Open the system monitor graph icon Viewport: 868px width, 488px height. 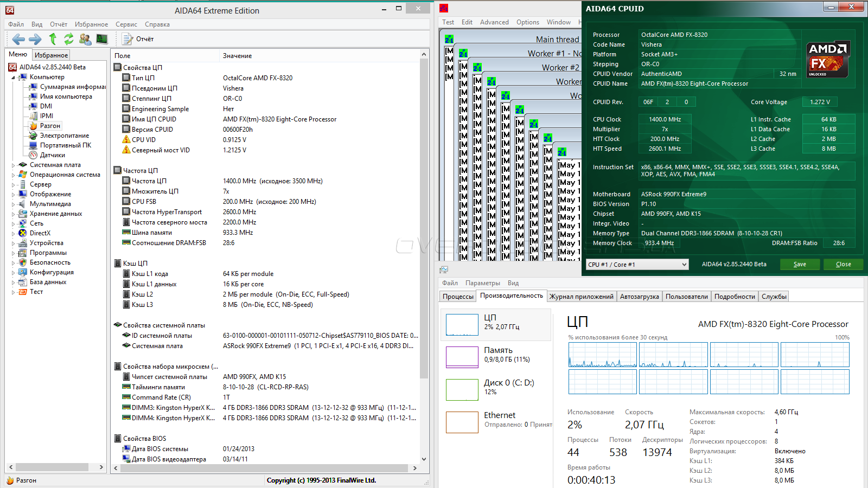pyautogui.click(x=102, y=39)
